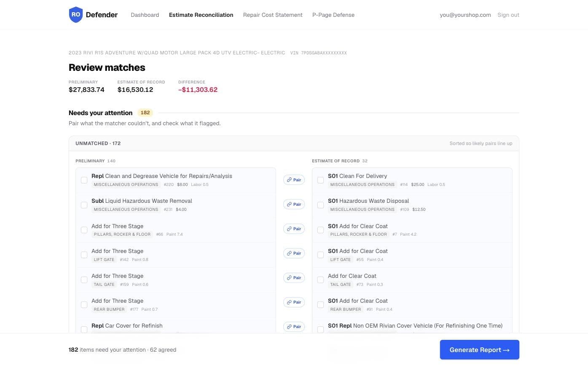Select Three Stage Pillars, Rocker & Floor #66 checkbox
The width and height of the screenshot is (588, 366).
point(84,230)
